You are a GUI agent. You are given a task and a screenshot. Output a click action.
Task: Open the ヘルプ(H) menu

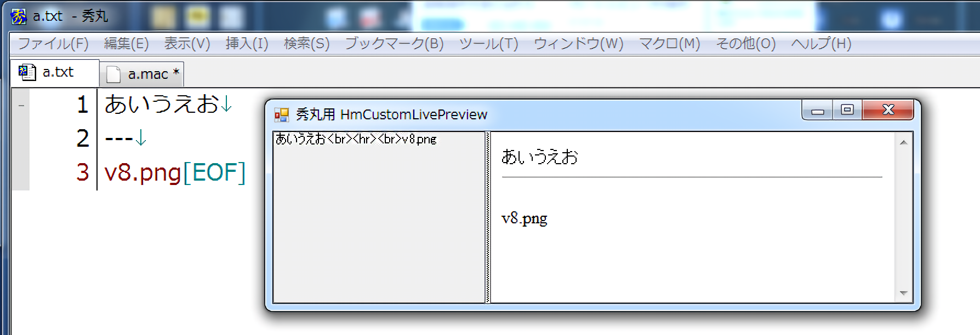click(x=821, y=44)
